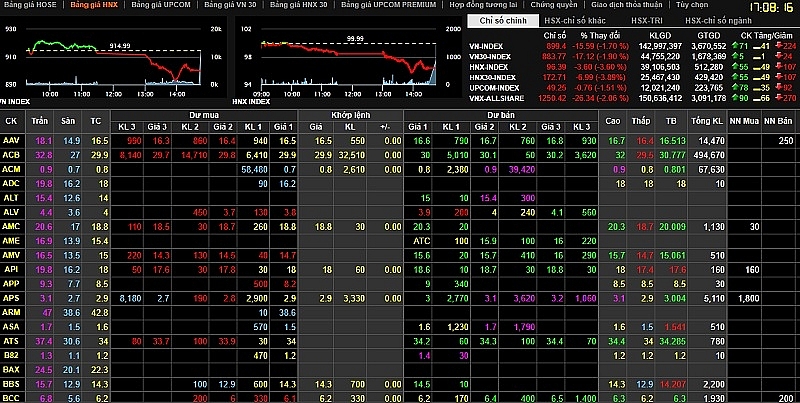
Task: Select stock symbol ACB in the table
Action: click(11, 155)
